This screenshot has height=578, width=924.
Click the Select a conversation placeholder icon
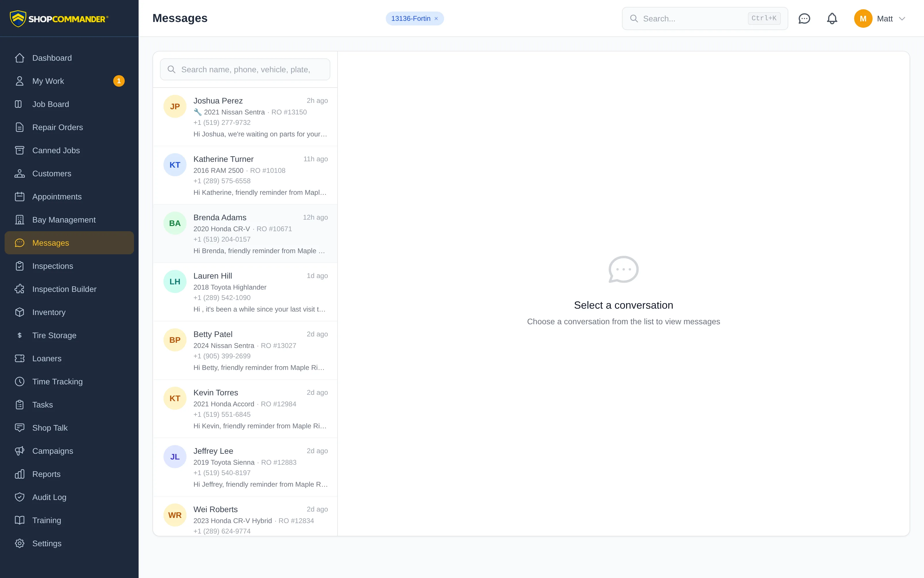(623, 270)
